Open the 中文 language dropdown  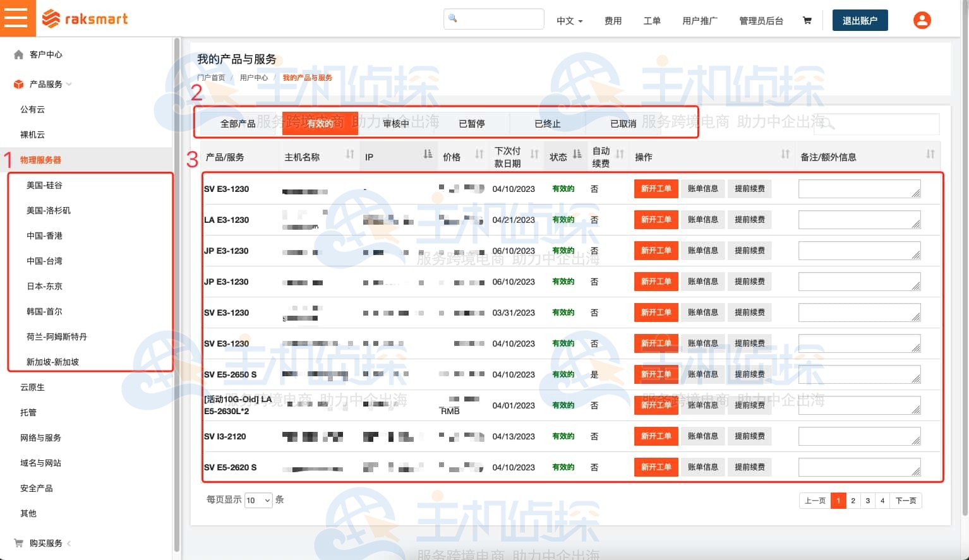(568, 21)
